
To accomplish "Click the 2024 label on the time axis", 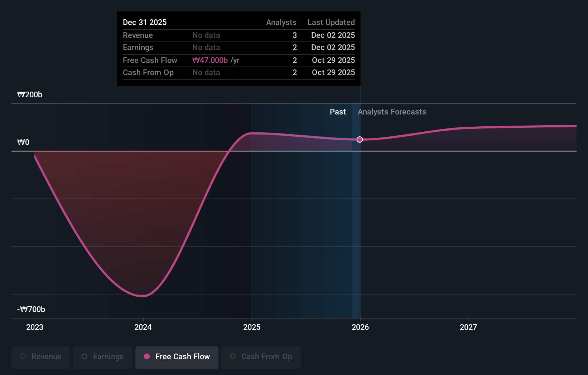I will point(143,327).
